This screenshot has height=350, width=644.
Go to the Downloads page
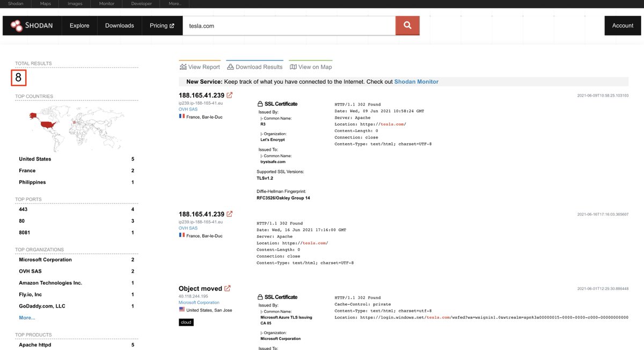[x=119, y=25]
